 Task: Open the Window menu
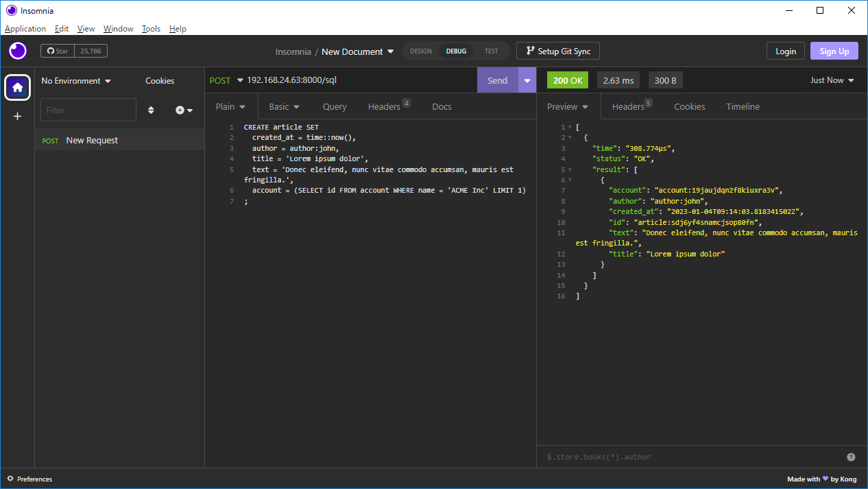click(x=119, y=29)
